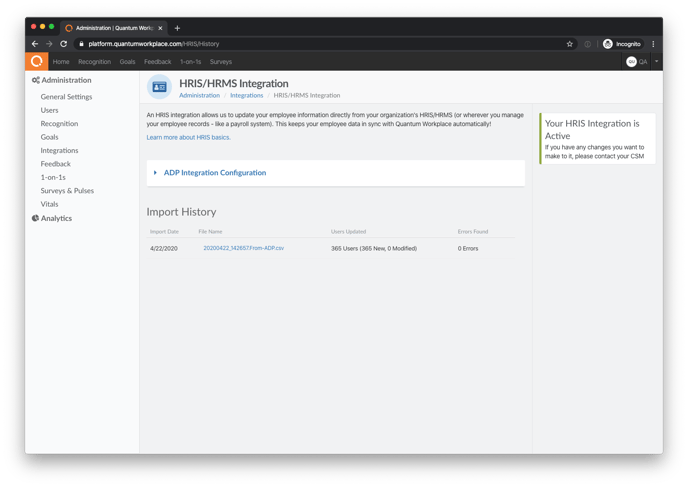Click the Users Updated column header
The height and width of the screenshot is (487, 688).
click(348, 232)
